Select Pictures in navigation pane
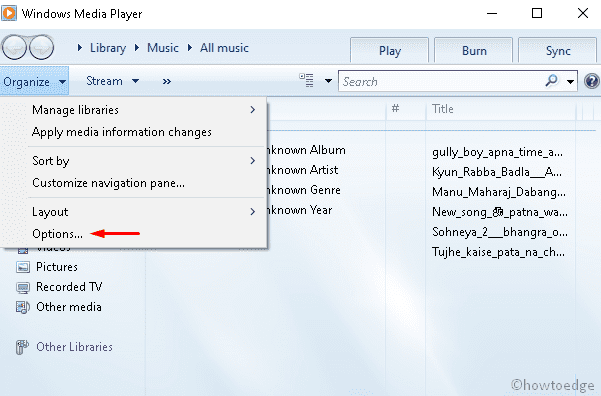The image size is (601, 396). tap(57, 267)
